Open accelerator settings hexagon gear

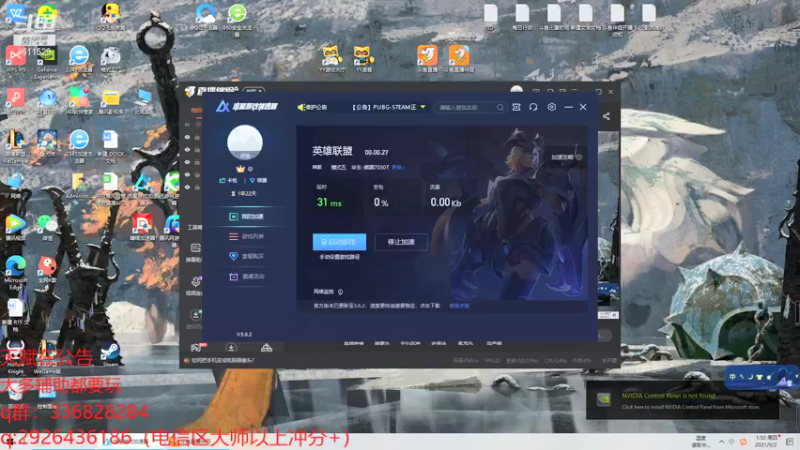click(x=552, y=107)
